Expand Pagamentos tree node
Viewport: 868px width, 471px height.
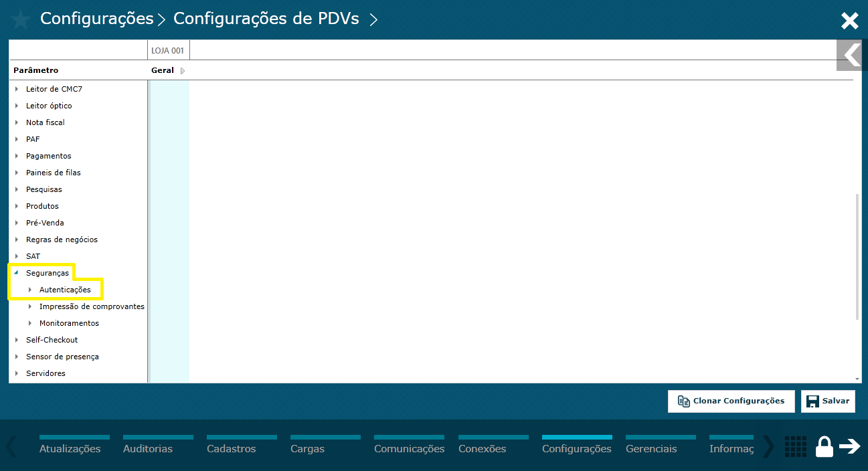click(x=17, y=156)
